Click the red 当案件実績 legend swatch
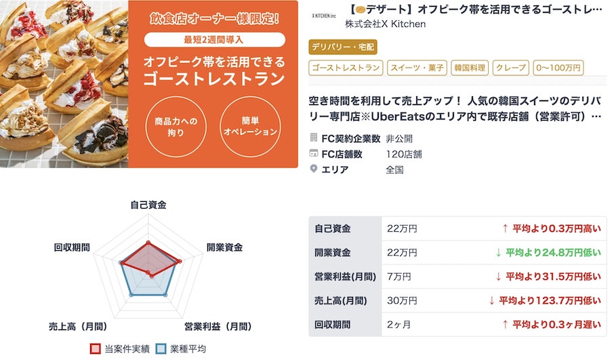The width and height of the screenshot is (610, 364). (96, 349)
